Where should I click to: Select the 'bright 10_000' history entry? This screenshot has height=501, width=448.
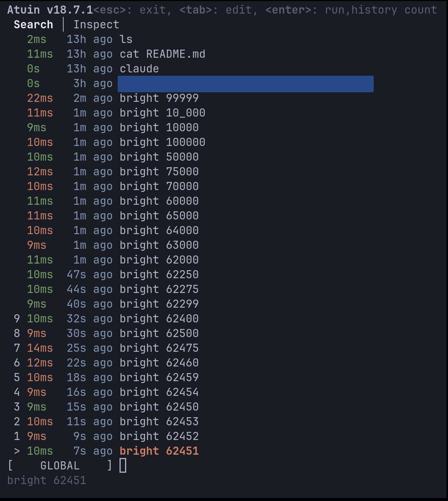[162, 112]
